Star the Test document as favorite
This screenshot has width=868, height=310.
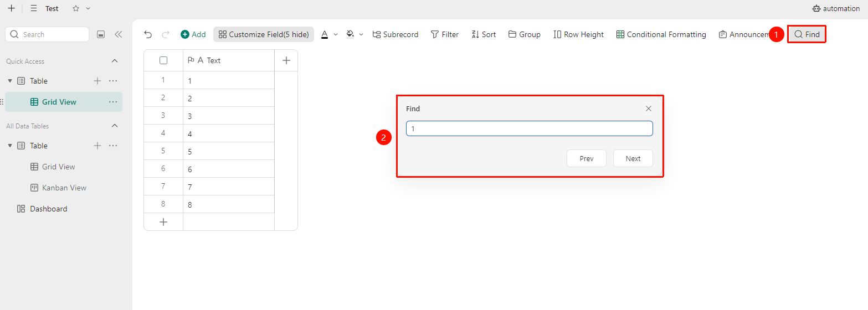click(76, 8)
